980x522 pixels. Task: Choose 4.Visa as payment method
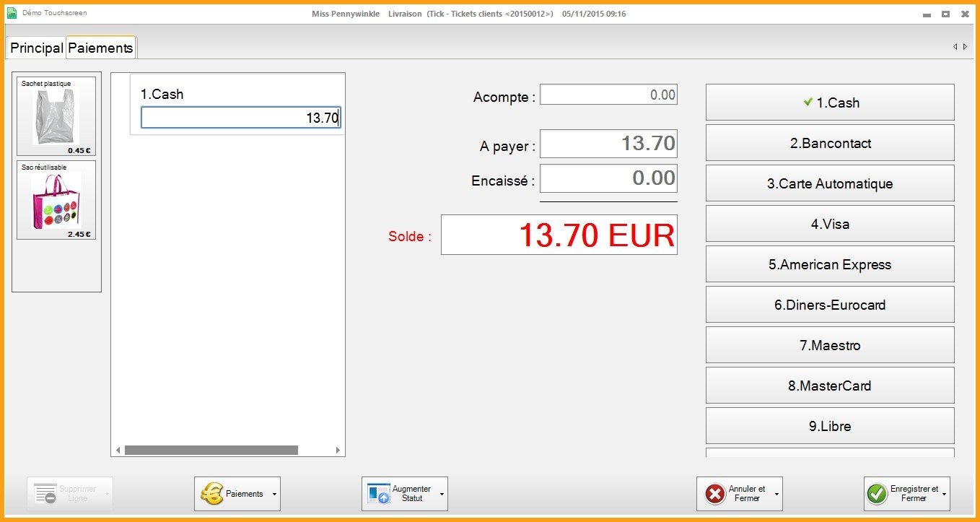pyautogui.click(x=830, y=224)
